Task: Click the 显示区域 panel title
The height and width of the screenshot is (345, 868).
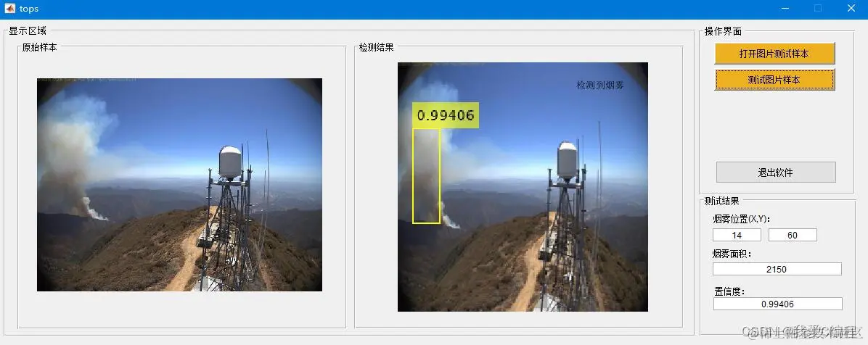Action: (28, 30)
